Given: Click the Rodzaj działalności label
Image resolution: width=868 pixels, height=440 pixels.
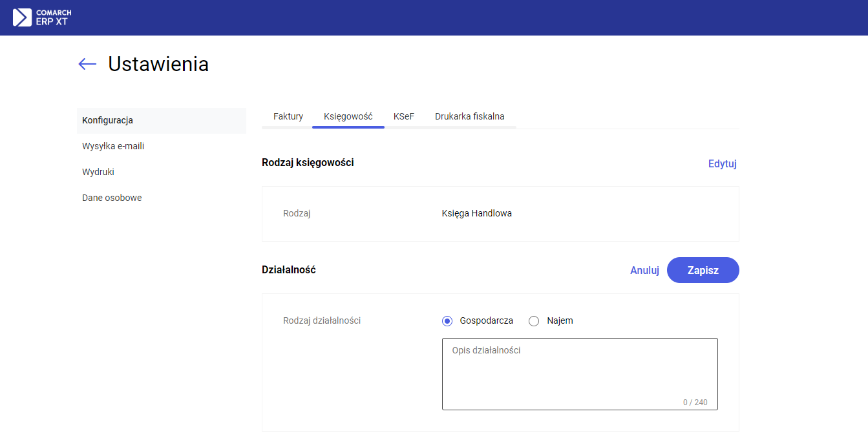Looking at the screenshot, I should pyautogui.click(x=322, y=320).
